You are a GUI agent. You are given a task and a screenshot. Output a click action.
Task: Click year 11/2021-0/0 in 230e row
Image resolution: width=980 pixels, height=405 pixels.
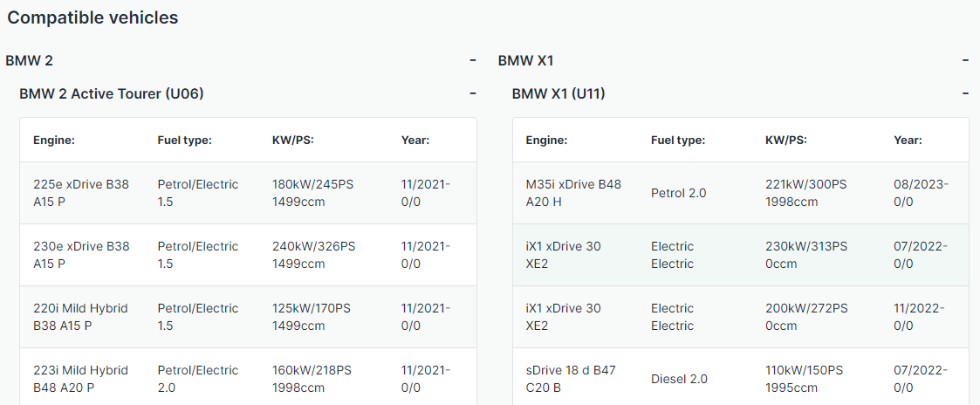[x=426, y=255]
